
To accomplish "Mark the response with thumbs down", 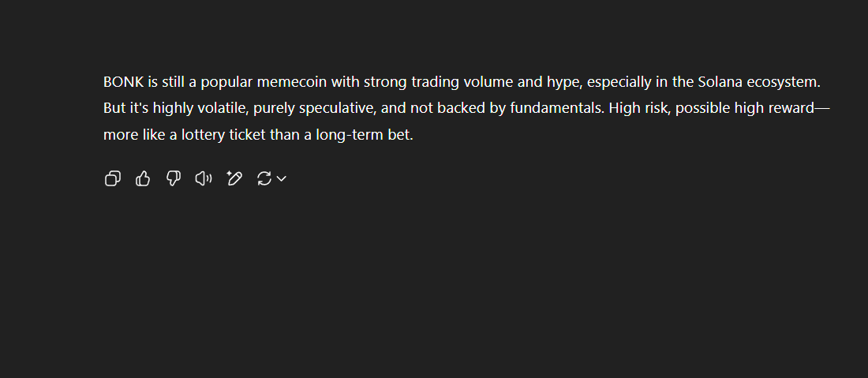I will coord(174,178).
